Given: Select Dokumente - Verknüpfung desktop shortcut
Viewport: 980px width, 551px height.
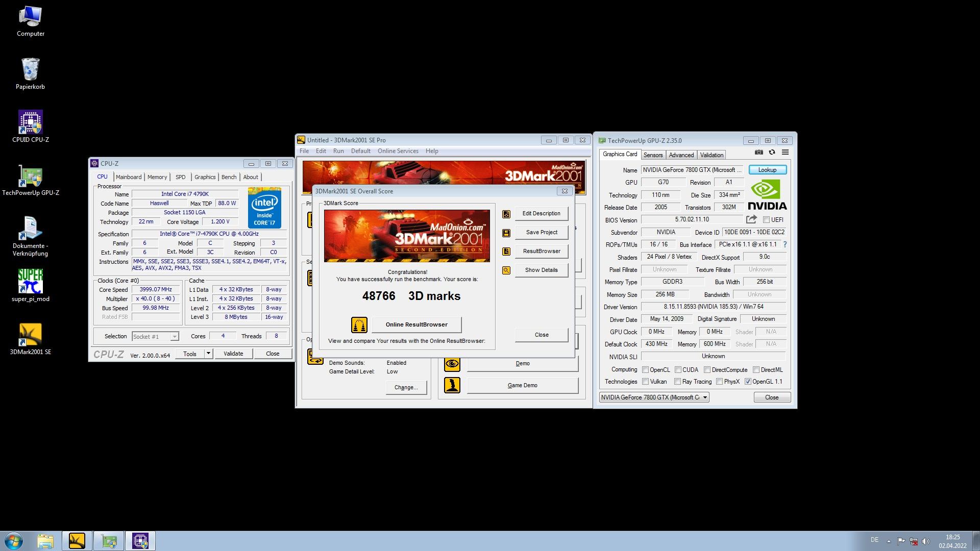Looking at the screenshot, I should (x=31, y=236).
